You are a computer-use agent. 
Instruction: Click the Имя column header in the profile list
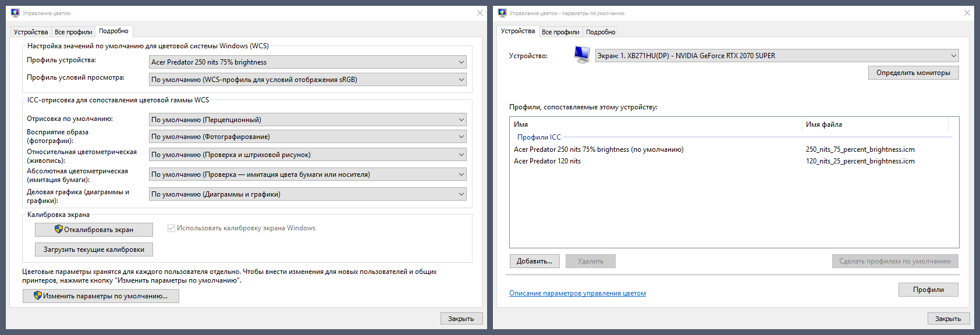521,124
